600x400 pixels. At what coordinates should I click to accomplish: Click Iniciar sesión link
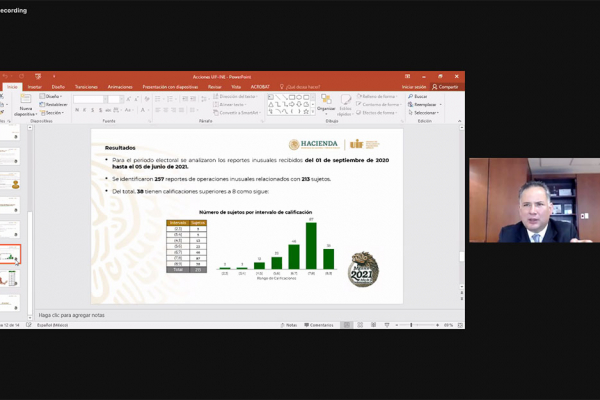pos(414,87)
